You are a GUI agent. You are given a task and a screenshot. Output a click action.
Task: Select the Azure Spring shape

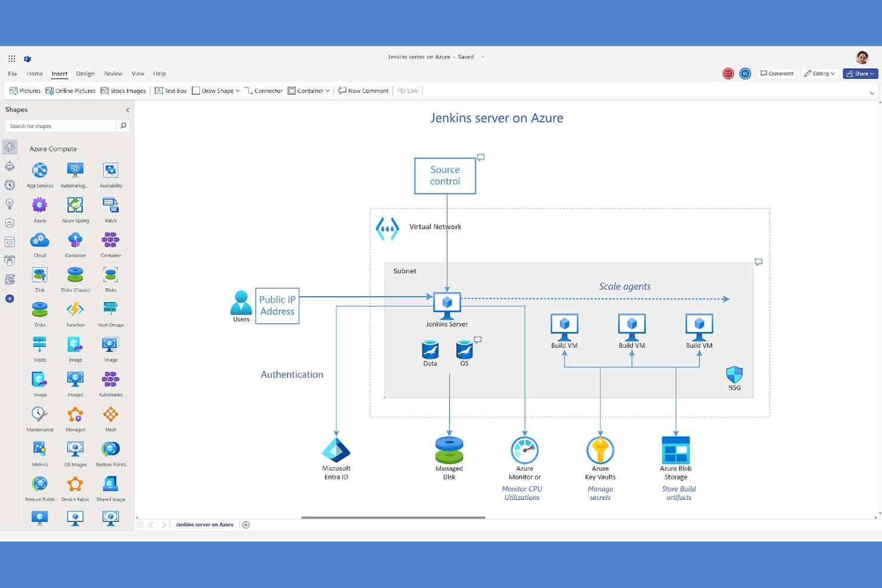point(74,206)
